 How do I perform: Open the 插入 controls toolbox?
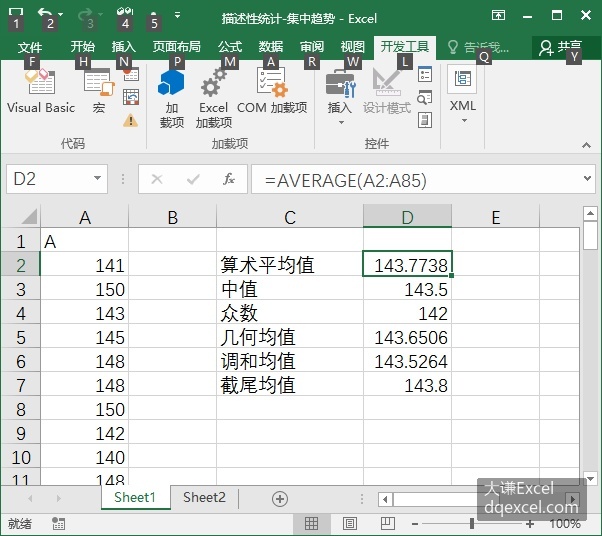[340, 97]
